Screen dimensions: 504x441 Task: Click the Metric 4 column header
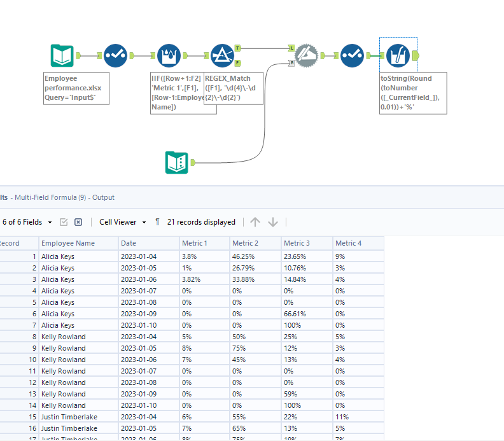358,243
